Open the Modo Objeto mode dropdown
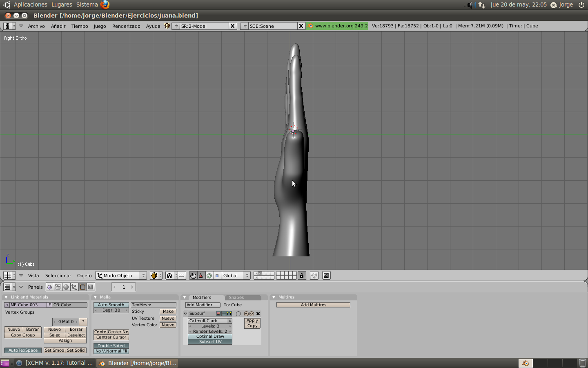This screenshot has width=588, height=368. [121, 276]
